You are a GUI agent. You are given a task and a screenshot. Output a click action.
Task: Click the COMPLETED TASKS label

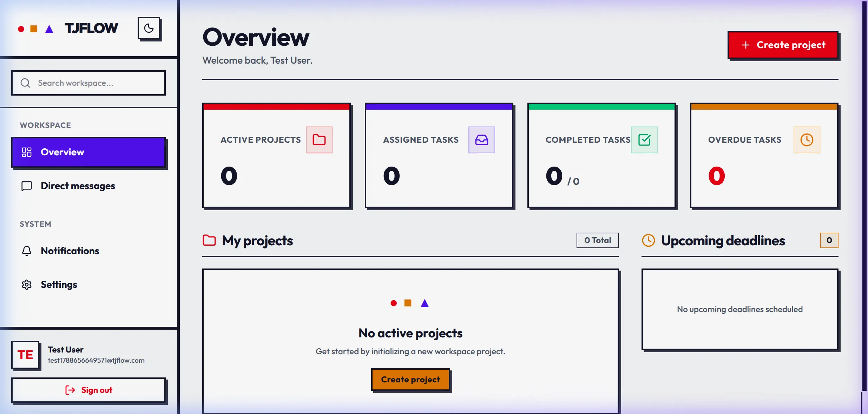[588, 140]
